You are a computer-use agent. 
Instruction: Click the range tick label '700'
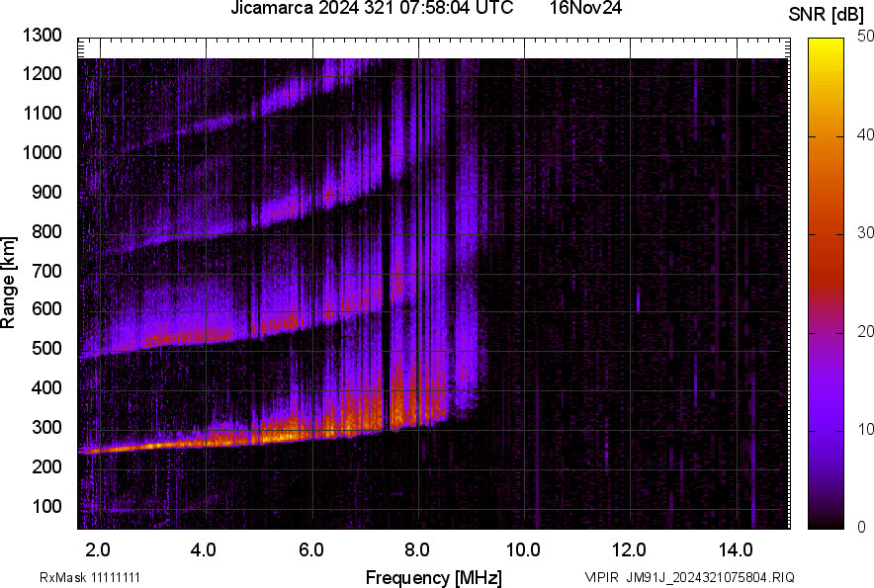[46, 271]
